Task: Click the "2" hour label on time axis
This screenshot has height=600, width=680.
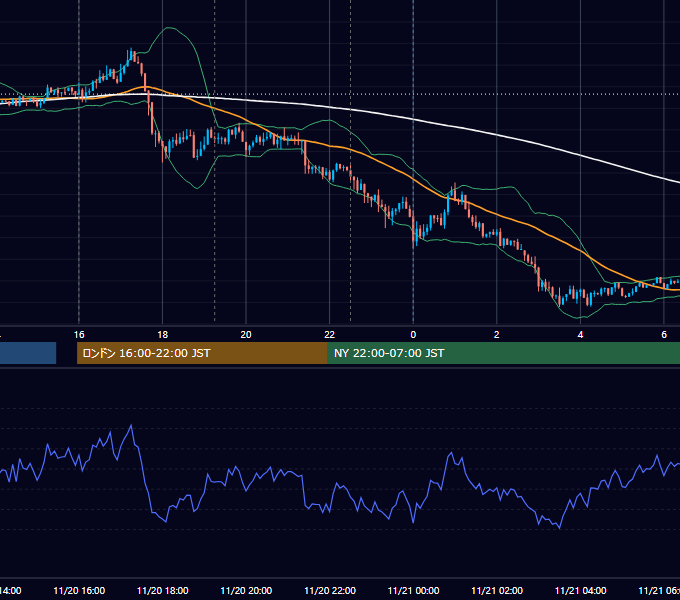Action: pyautogui.click(x=497, y=335)
